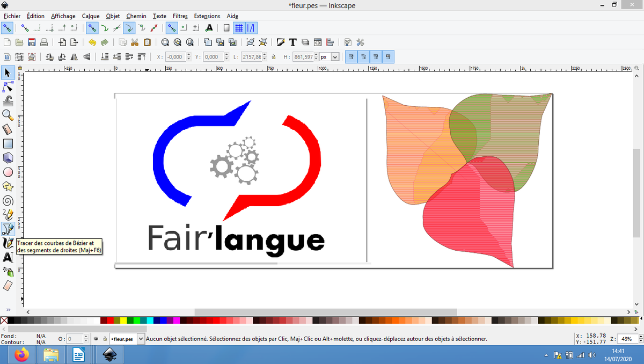
Task: Increase the X position spinner
Action: pos(189,55)
